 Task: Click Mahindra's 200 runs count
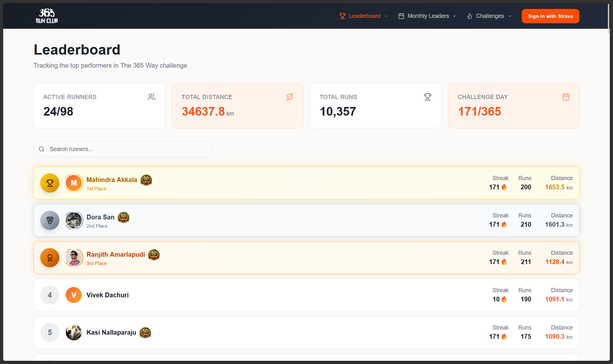(x=526, y=187)
